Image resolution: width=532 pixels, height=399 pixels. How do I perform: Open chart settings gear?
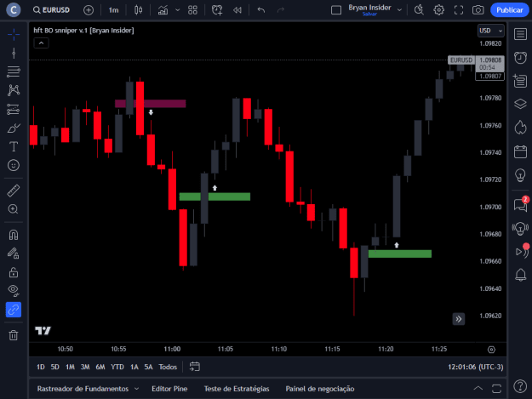point(438,10)
